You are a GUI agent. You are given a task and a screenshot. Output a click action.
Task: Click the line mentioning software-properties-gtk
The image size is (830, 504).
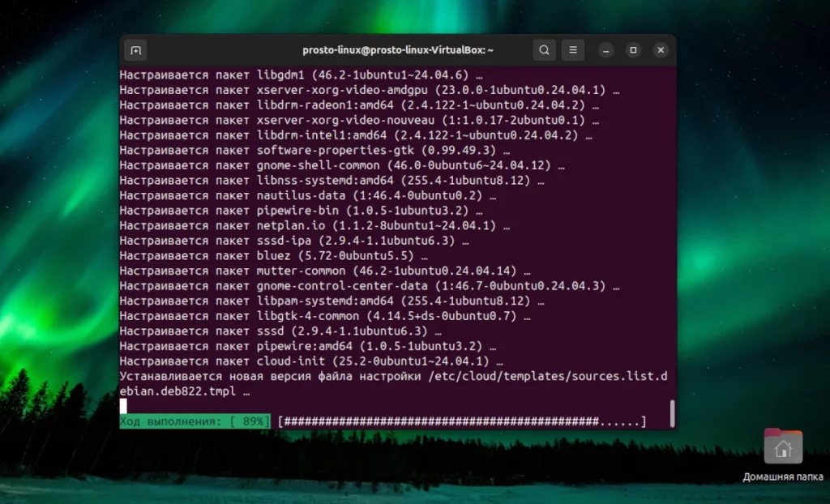[x=314, y=151]
